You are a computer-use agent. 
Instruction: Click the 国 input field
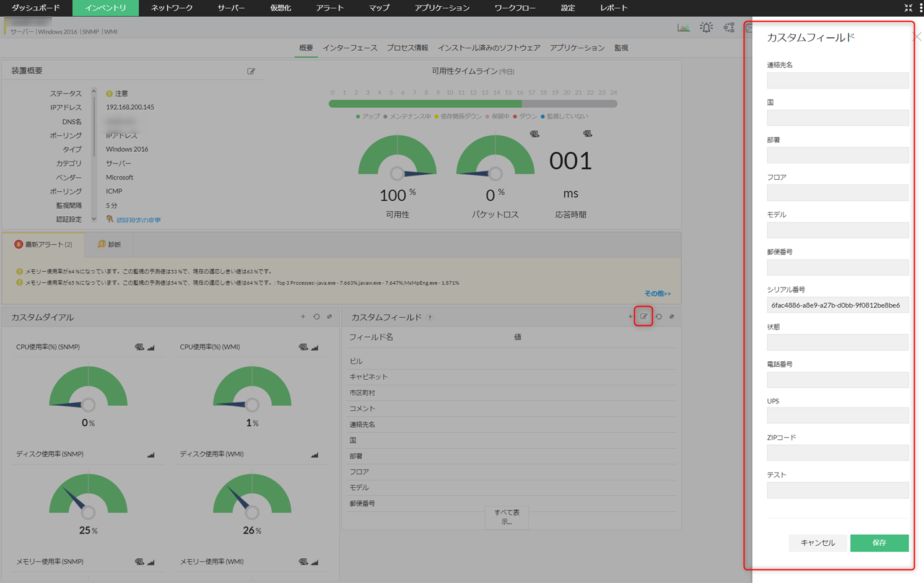coord(838,118)
